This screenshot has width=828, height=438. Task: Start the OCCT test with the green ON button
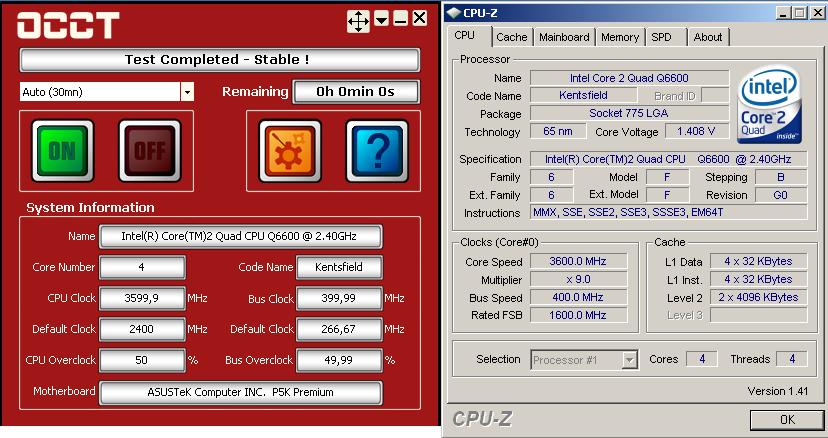tap(62, 151)
